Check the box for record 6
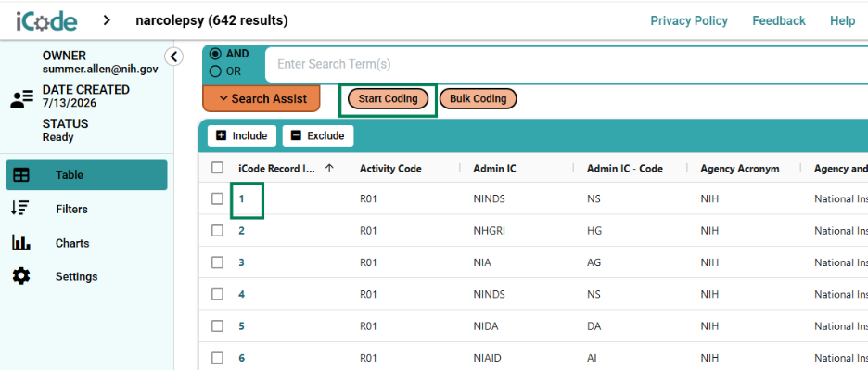The width and height of the screenshot is (868, 370). click(x=218, y=358)
